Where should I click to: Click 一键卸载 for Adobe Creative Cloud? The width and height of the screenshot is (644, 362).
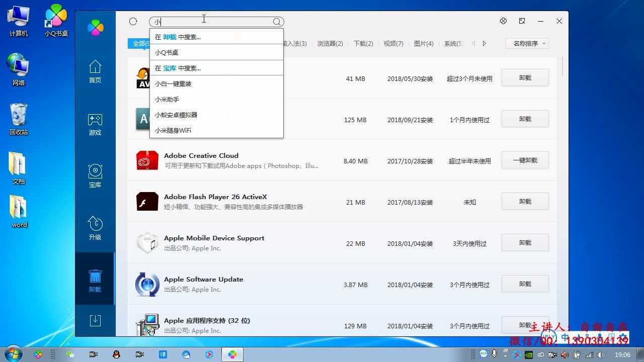point(525,160)
